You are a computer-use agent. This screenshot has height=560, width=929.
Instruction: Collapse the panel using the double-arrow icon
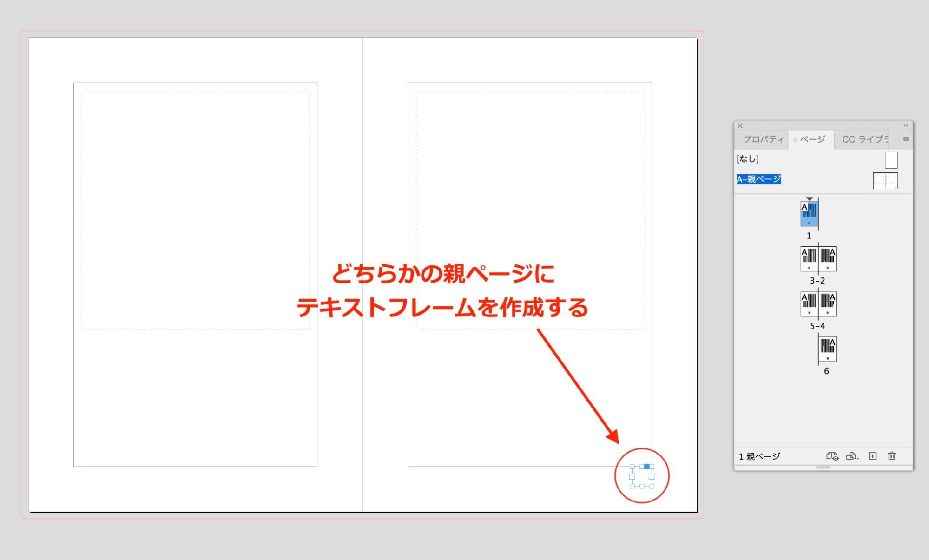point(905,125)
